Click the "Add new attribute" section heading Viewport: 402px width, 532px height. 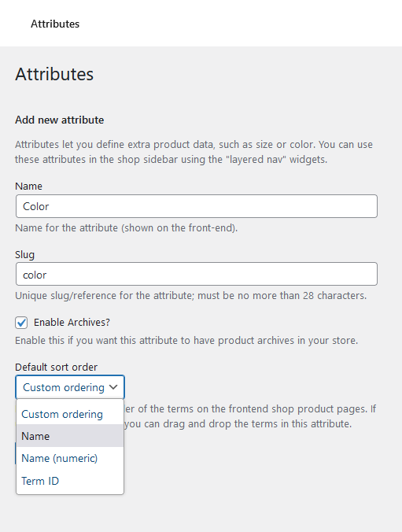60,120
